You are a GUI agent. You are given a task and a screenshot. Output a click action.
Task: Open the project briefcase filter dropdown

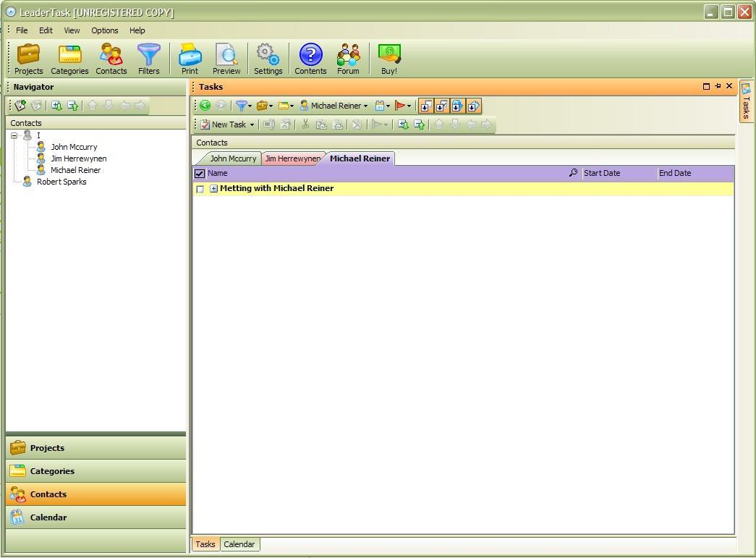(x=265, y=106)
